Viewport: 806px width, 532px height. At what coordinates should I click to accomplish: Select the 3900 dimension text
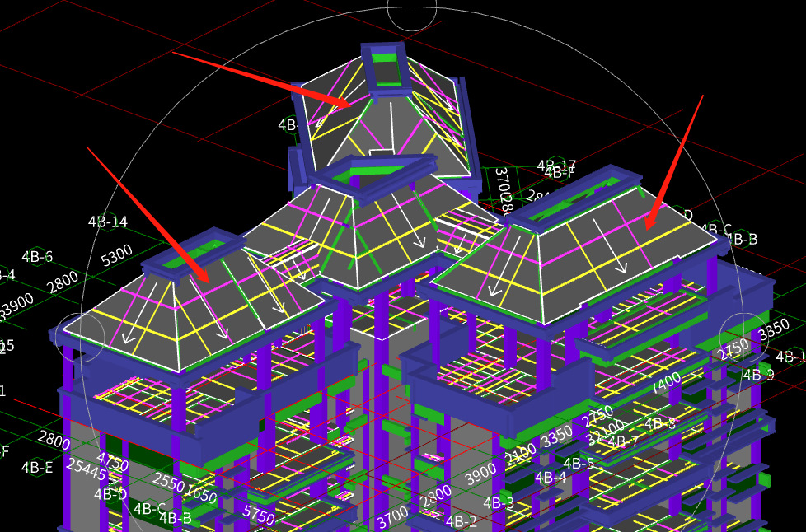[480, 474]
